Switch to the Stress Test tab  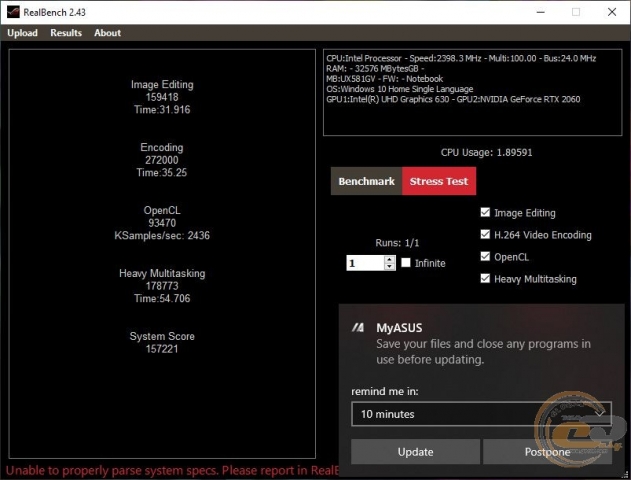pos(439,181)
